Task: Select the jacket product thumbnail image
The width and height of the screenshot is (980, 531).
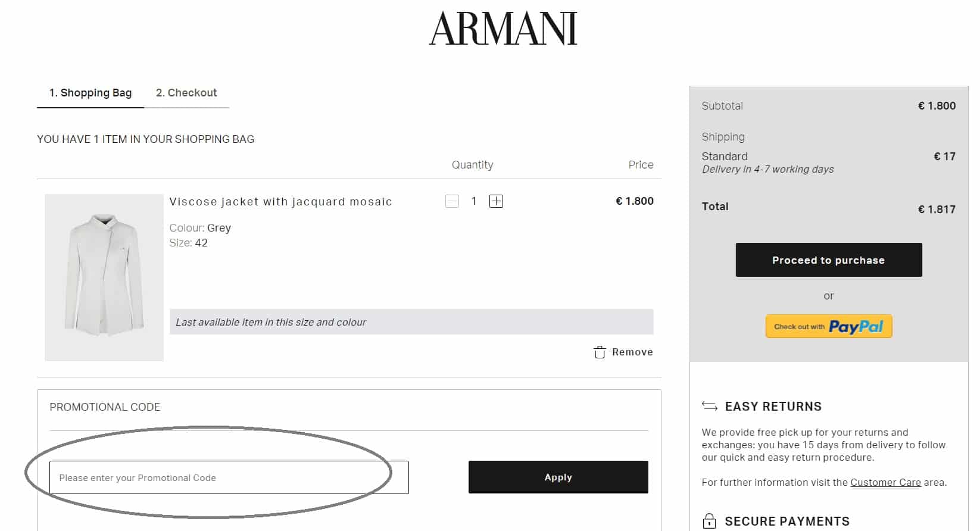Action: [104, 277]
